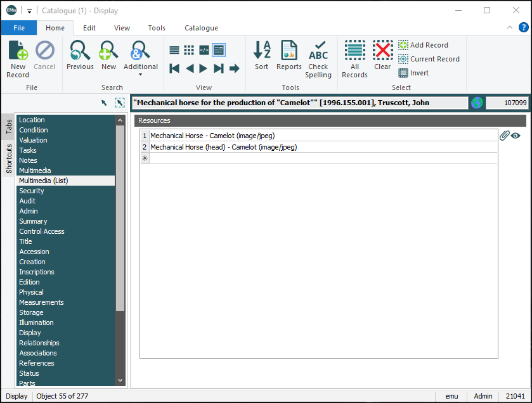The height and width of the screenshot is (403, 532).
Task: Open the globe icon next to record number
Action: [476, 102]
